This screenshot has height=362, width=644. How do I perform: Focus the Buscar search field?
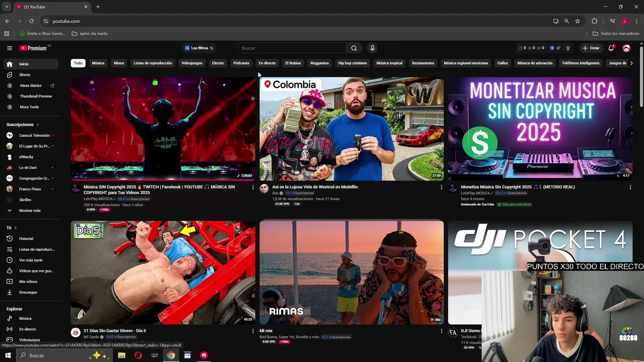coord(292,48)
